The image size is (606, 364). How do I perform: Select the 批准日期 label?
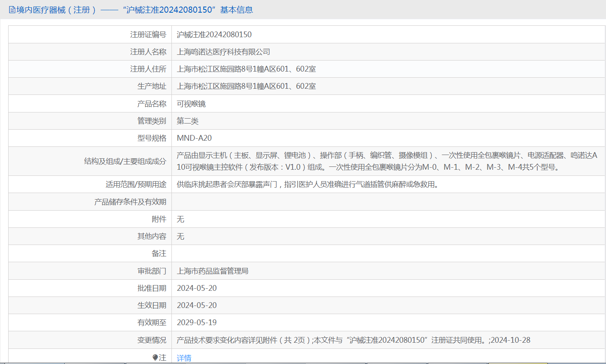click(x=152, y=288)
